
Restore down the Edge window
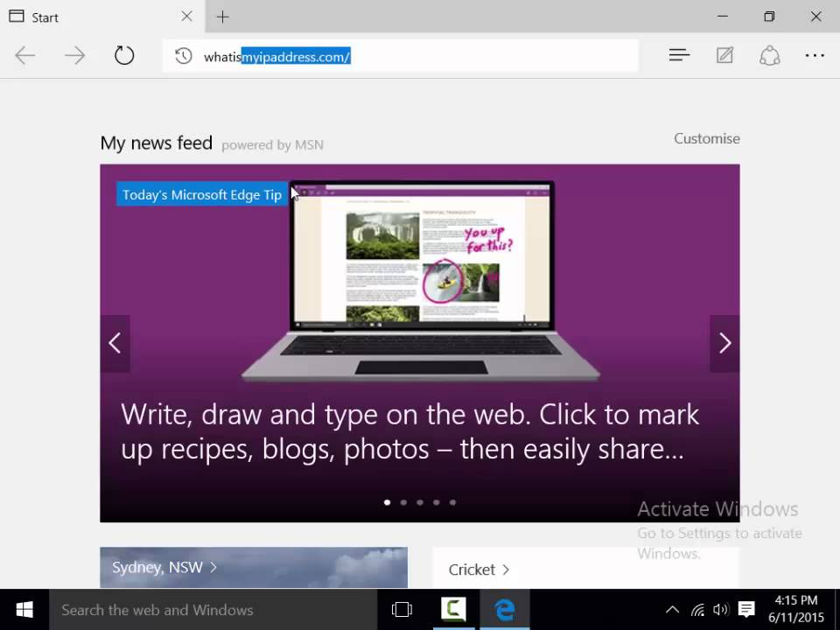point(769,17)
